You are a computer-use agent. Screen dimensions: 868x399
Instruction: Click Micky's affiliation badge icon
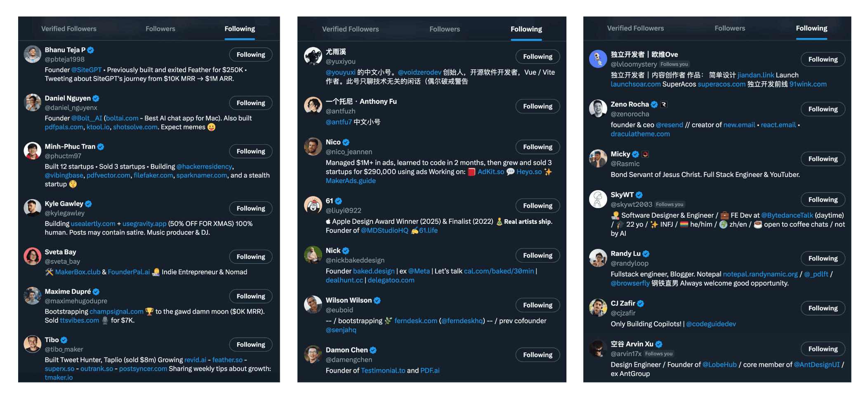pyautogui.click(x=645, y=154)
